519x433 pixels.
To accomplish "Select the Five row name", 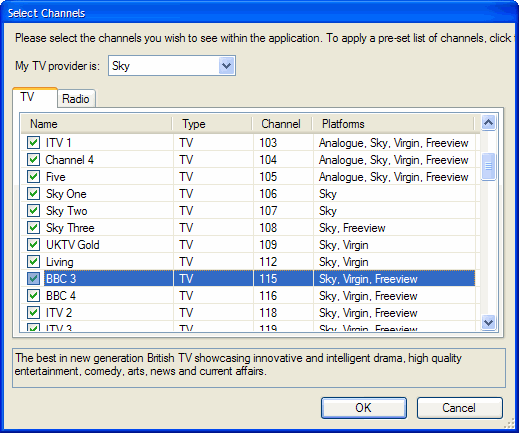I will click(x=56, y=177).
